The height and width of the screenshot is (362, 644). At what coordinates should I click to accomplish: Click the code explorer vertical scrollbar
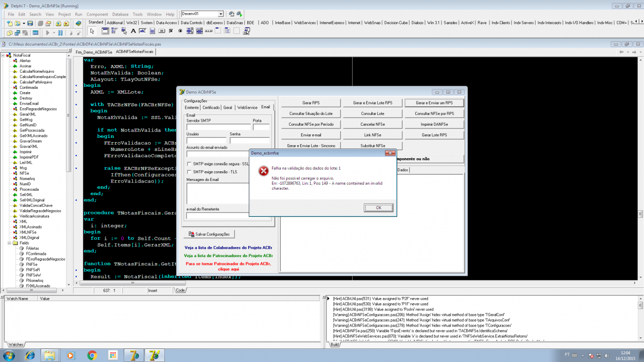click(x=69, y=171)
